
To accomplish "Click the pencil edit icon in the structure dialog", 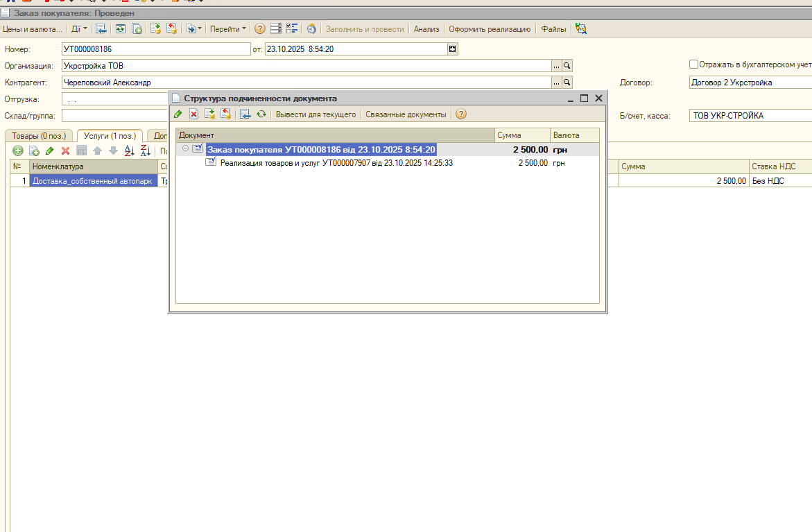I will [x=178, y=114].
